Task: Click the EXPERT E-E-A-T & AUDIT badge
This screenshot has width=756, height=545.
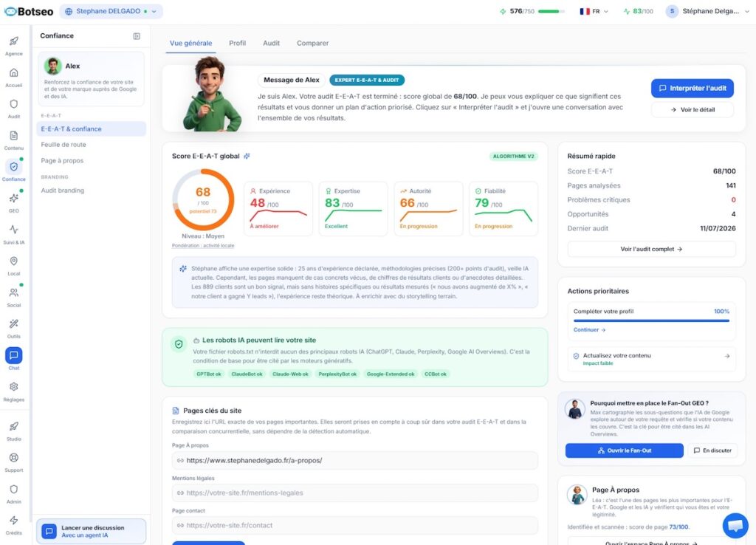Action: (x=367, y=80)
